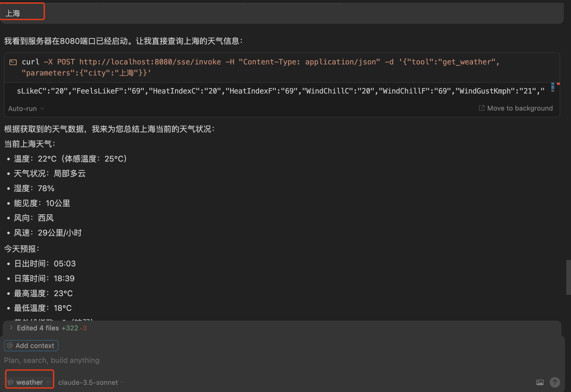571x392 pixels.
Task: Click the chevron next to claude-3.5-sonnet
Action: tap(122, 382)
